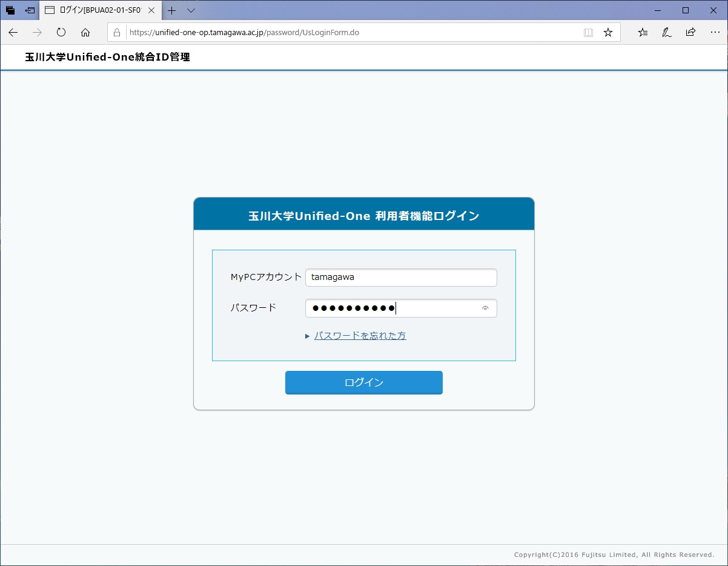Click the Fujitsu copyright footer text
Viewport: 728px width, 566px height.
pyautogui.click(x=614, y=554)
